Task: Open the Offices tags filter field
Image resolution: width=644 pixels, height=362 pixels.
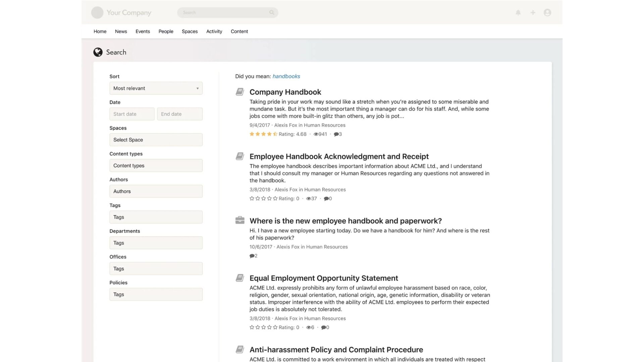Action: [x=156, y=269]
